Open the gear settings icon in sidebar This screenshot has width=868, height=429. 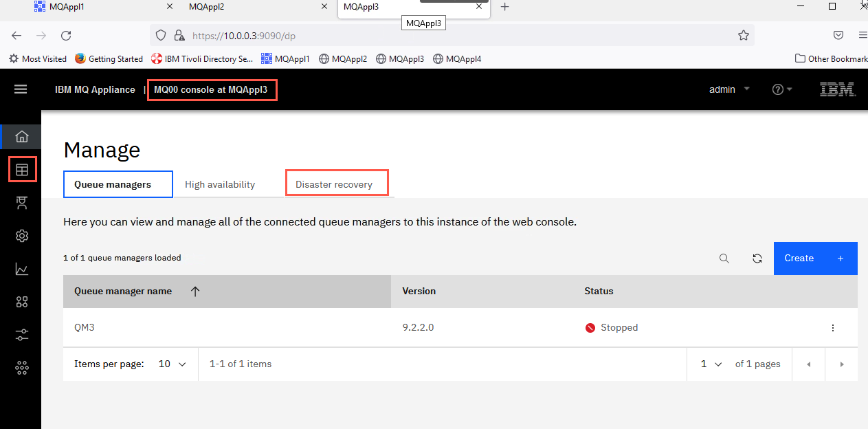(x=22, y=236)
